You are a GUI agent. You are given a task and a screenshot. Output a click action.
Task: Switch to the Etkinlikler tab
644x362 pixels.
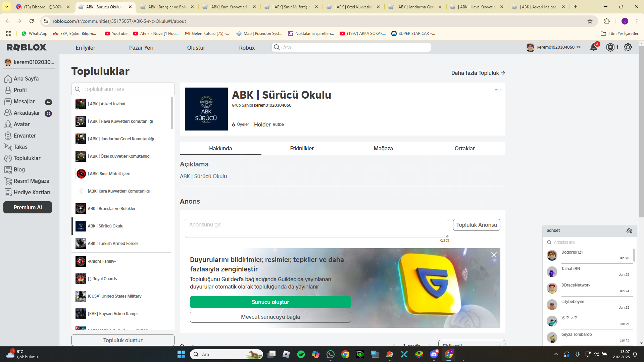(x=302, y=148)
